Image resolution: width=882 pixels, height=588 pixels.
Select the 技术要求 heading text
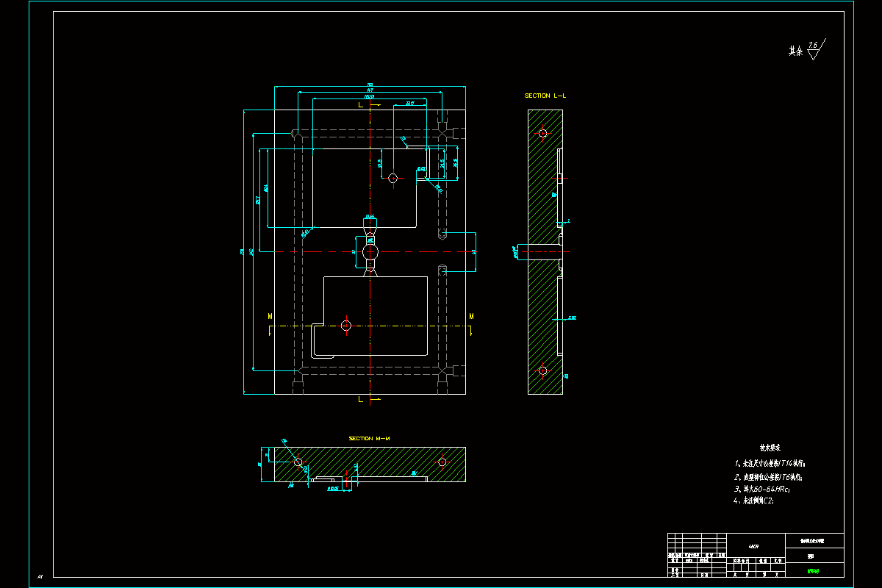[x=770, y=447]
